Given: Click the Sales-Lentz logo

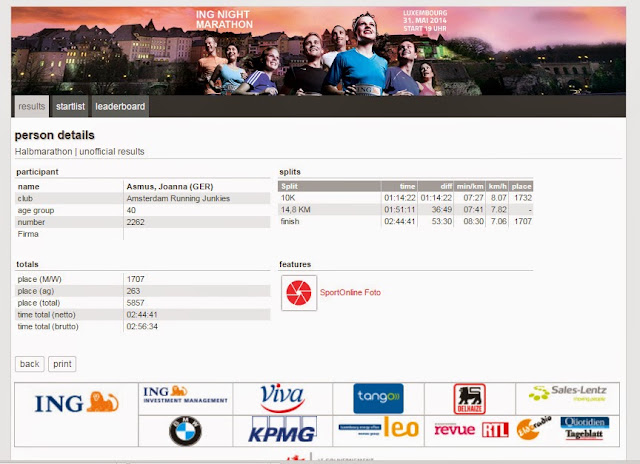Looking at the screenshot, I should 568,393.
